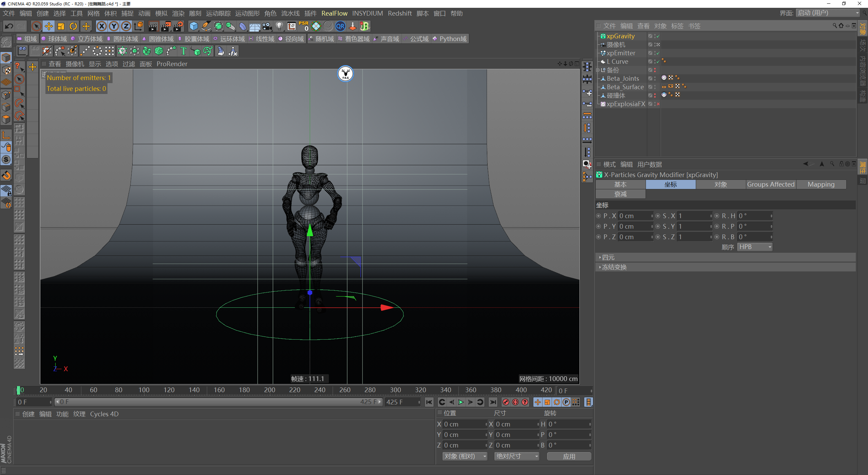
Task: Open the RealFlow menu
Action: point(334,13)
